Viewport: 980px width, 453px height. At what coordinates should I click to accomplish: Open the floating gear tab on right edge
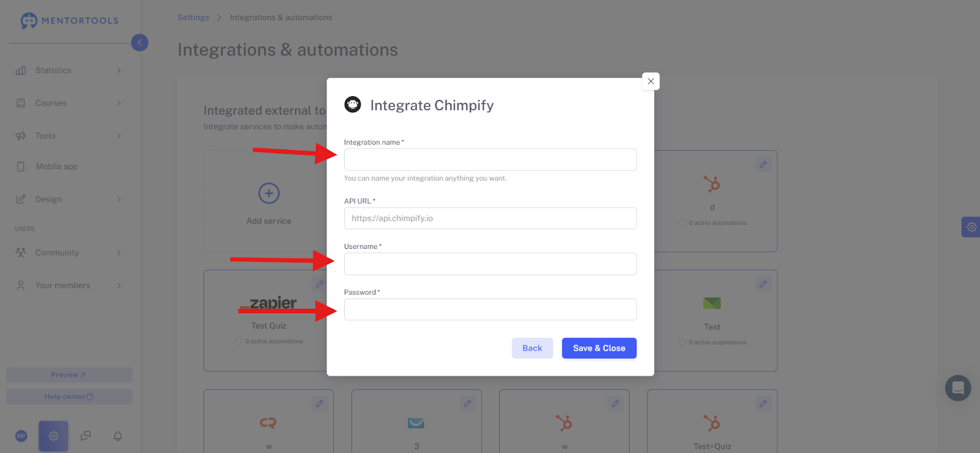[971, 227]
